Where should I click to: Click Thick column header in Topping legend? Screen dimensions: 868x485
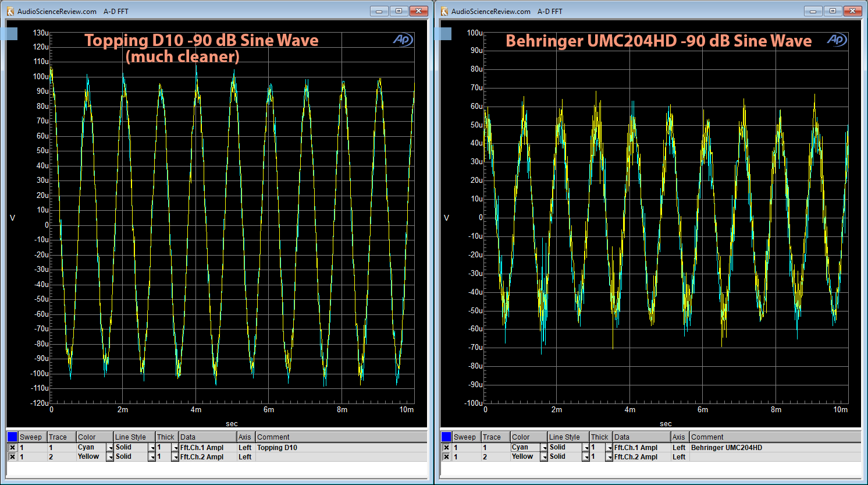[167, 437]
